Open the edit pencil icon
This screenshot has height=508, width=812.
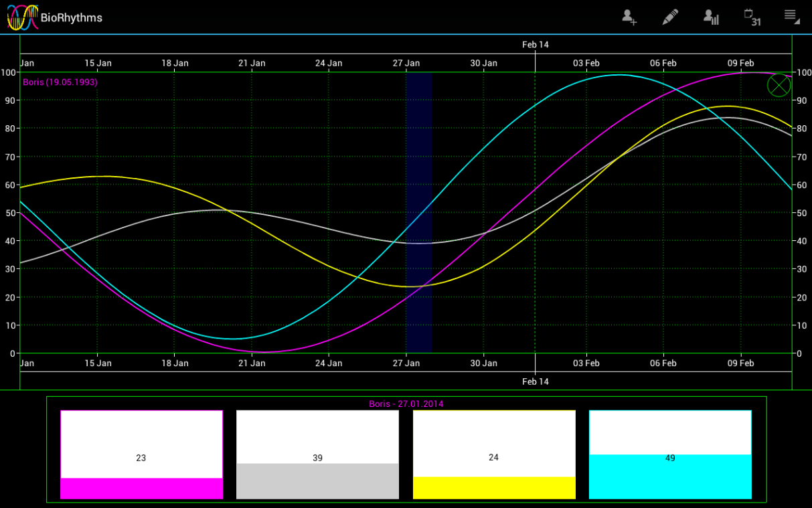tap(669, 17)
